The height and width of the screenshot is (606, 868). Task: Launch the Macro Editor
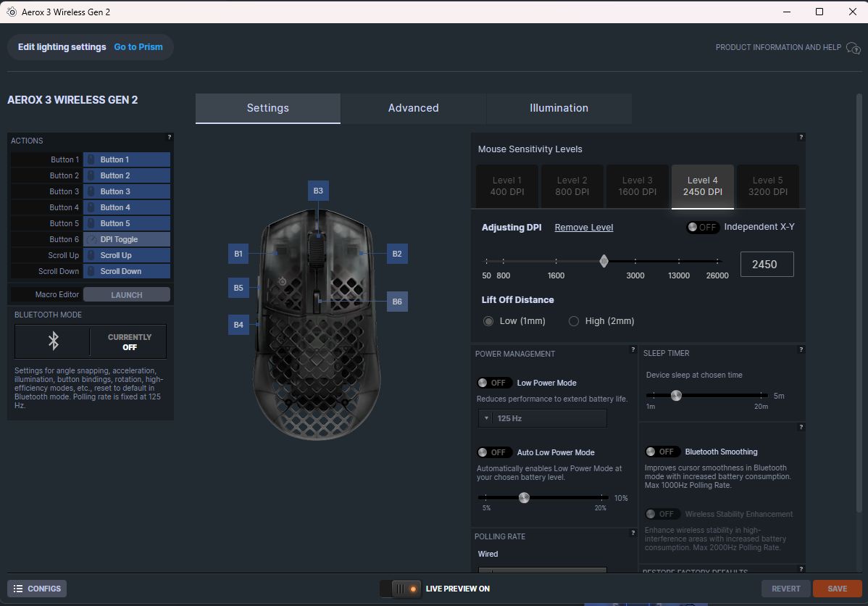tap(127, 295)
